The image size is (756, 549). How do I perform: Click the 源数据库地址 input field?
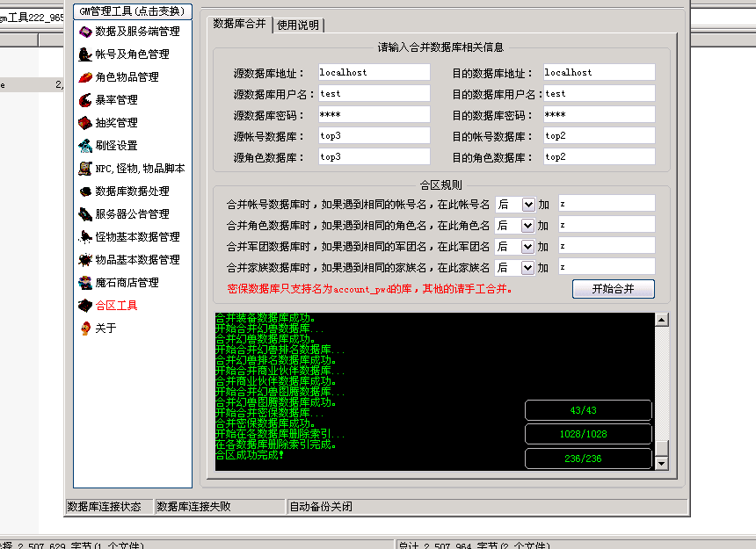pyautogui.click(x=373, y=73)
